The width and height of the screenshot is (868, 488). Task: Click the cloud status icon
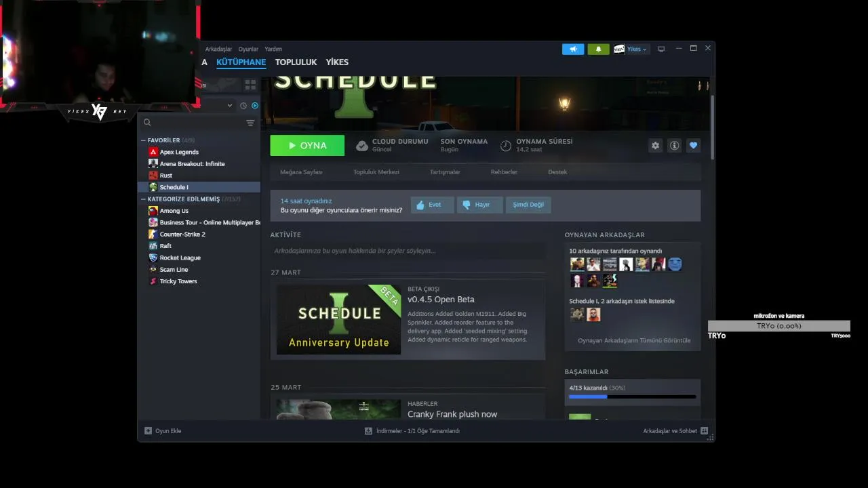coord(362,146)
